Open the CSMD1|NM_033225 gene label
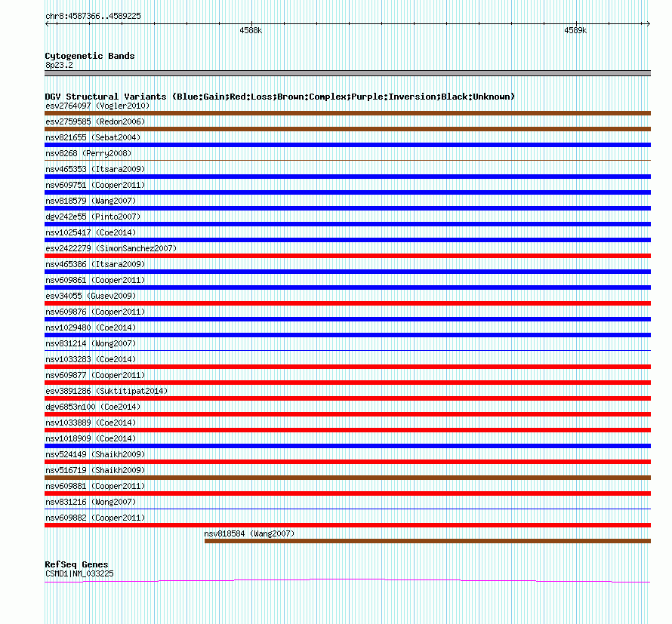672x624 pixels. click(79, 574)
